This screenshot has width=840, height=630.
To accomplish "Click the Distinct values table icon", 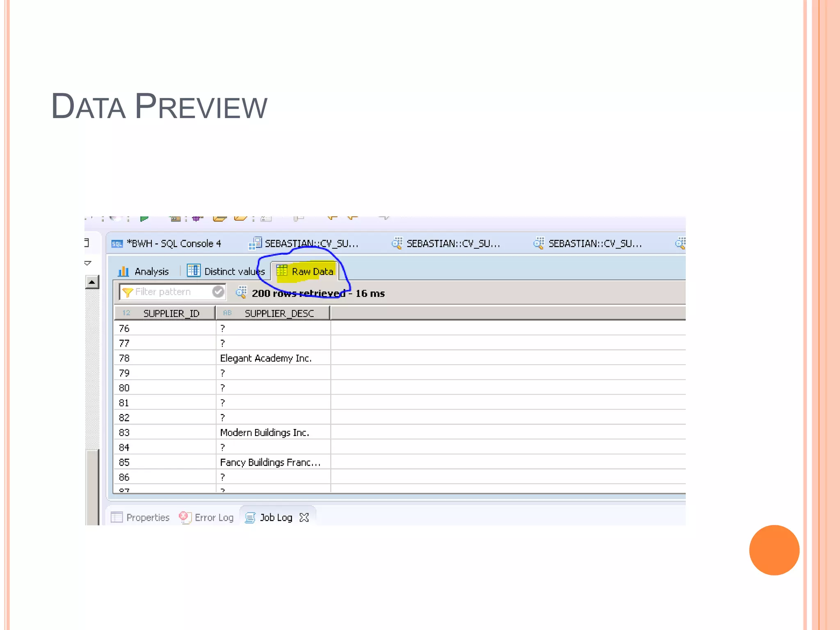I will point(194,271).
